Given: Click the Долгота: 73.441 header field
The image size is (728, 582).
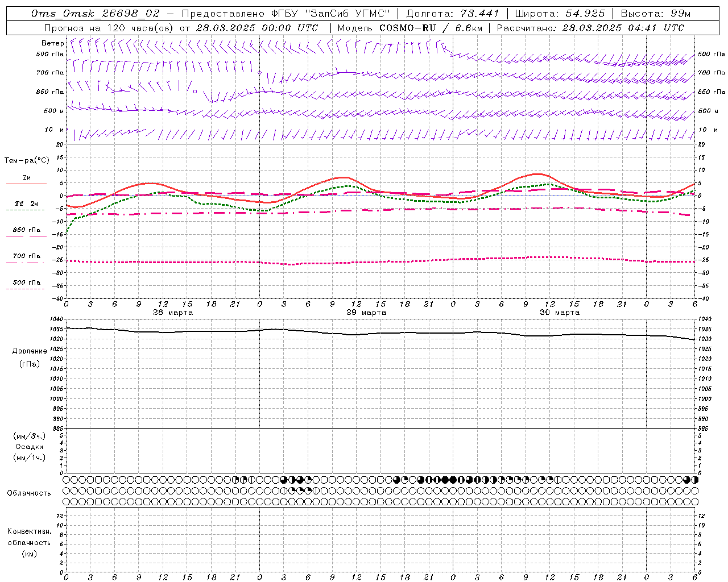Looking at the screenshot, I should [x=453, y=14].
